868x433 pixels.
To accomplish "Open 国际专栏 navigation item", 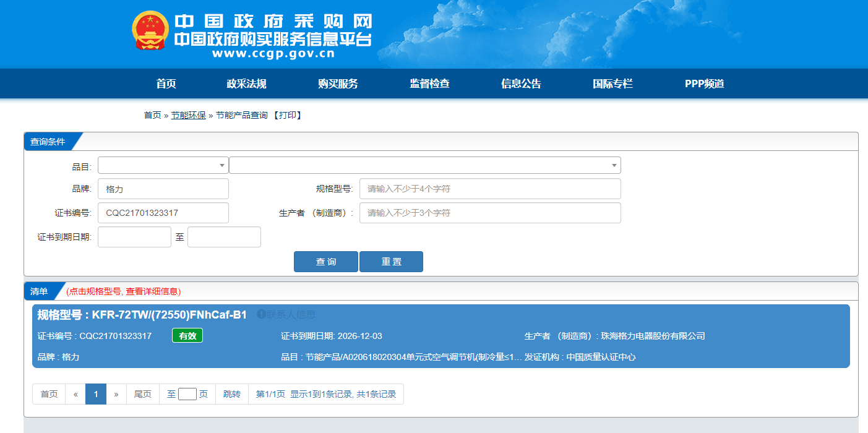I will tap(612, 84).
